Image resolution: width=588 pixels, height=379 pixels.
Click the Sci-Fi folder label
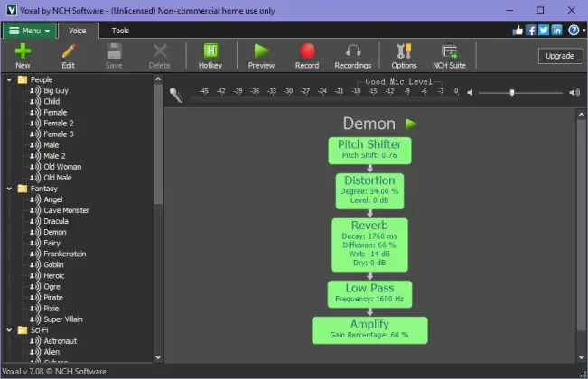click(x=39, y=330)
